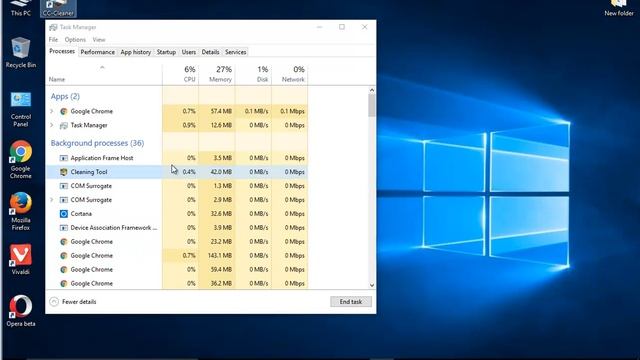This screenshot has height=360, width=640.
Task: Switch to the Performance tab
Action: click(x=98, y=52)
